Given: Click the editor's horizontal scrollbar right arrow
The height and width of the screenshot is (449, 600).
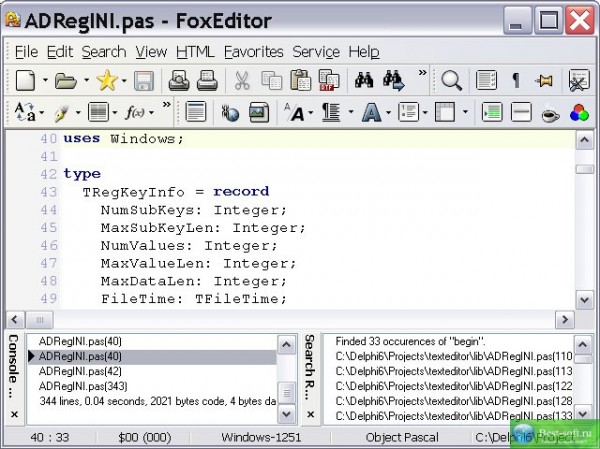Looking at the screenshot, I should coord(565,320).
